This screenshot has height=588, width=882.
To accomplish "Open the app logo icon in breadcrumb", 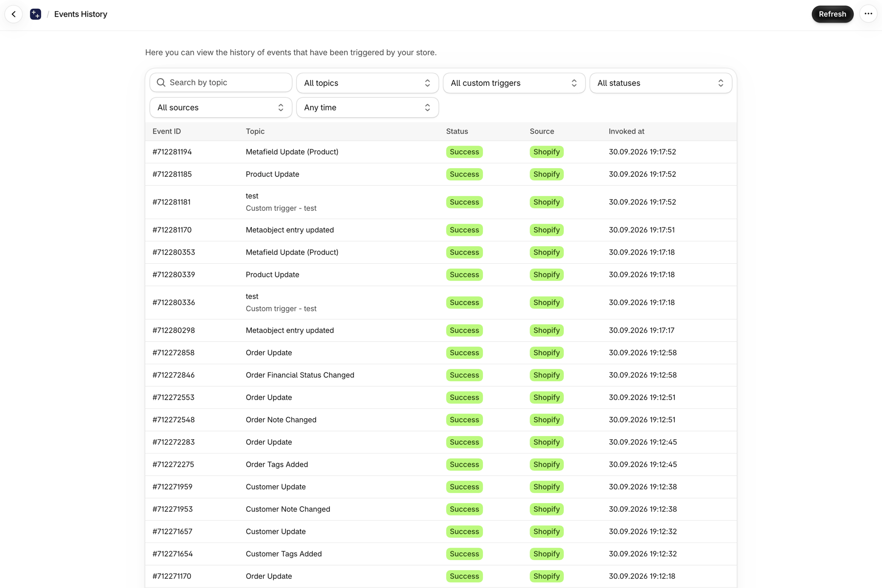I will [x=35, y=14].
